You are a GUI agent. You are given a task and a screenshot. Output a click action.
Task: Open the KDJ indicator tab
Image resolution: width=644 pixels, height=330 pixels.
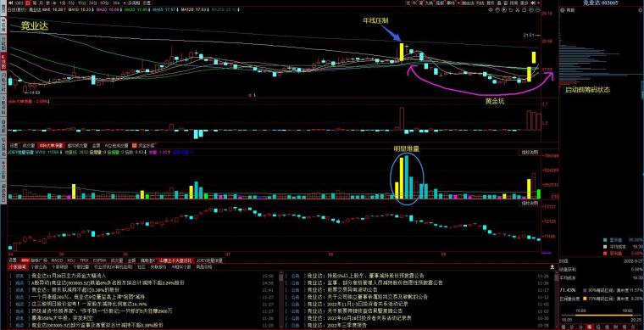coord(71,260)
